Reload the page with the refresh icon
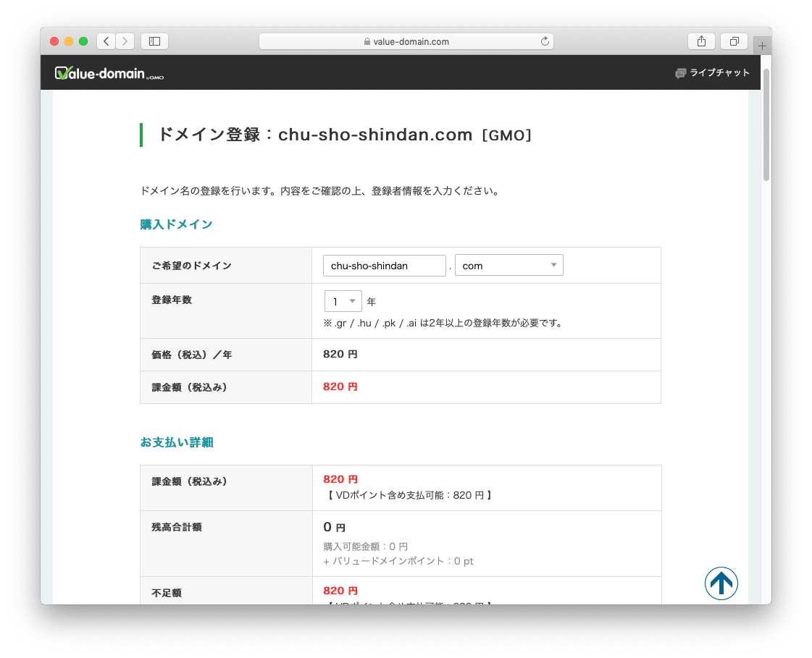Viewport: 812px width, 658px height. [544, 41]
